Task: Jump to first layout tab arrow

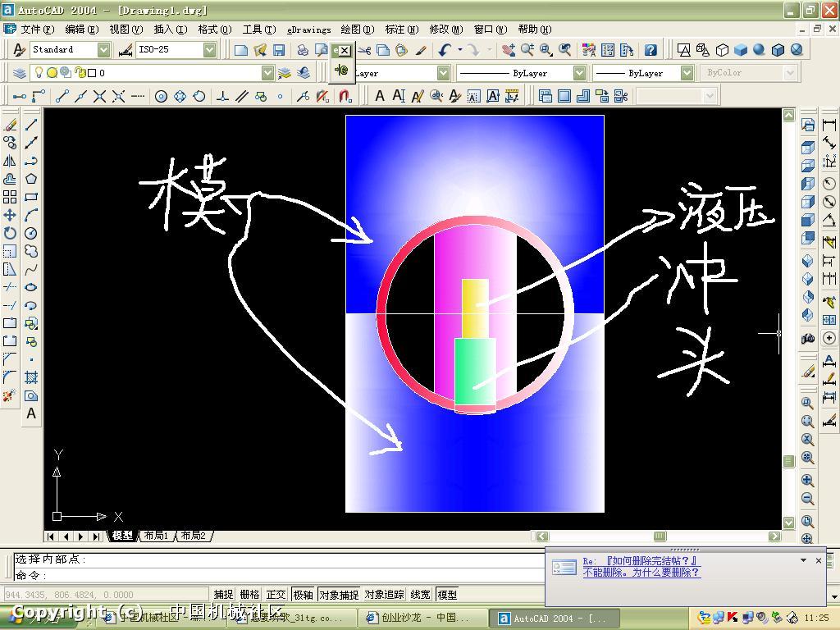Action: point(50,536)
